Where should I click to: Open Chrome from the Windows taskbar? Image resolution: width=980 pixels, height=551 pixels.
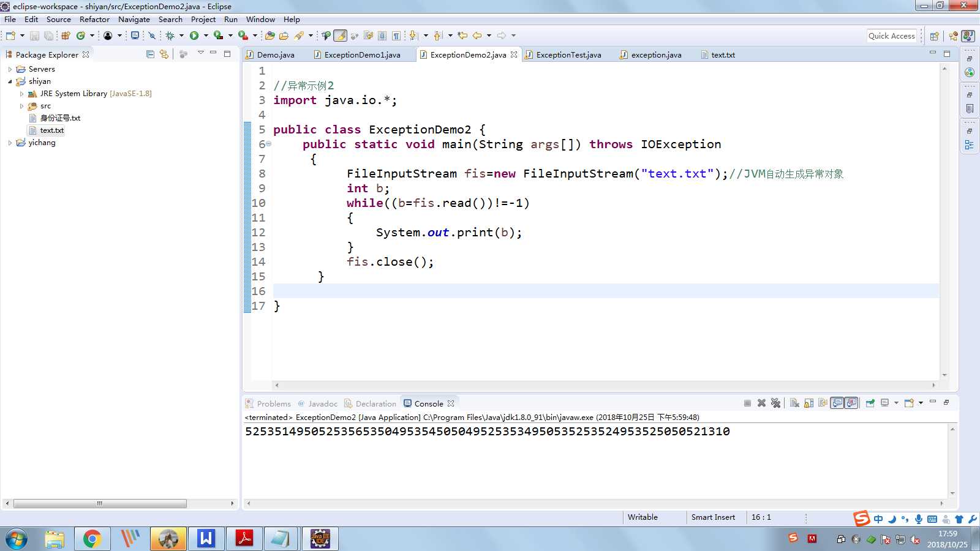coord(92,539)
